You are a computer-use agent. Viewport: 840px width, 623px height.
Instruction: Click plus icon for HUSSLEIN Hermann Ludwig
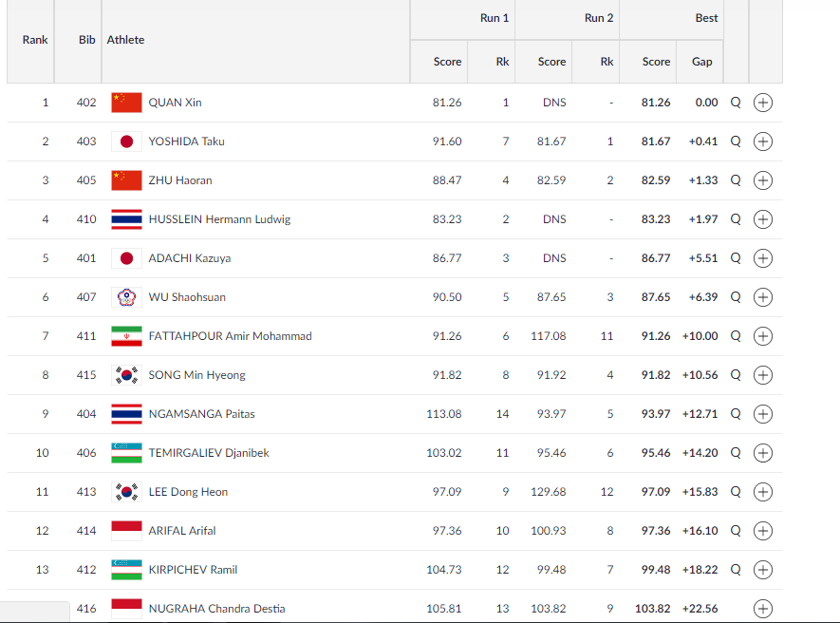[x=763, y=219]
